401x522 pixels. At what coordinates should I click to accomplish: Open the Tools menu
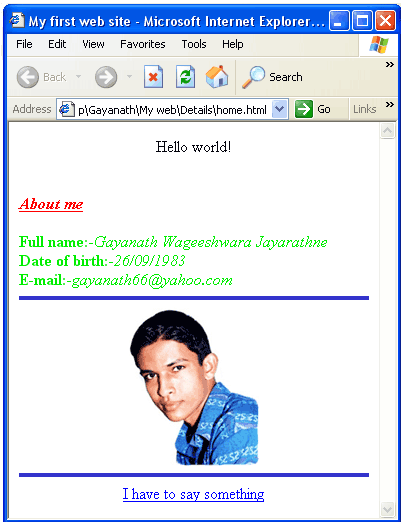[x=194, y=44]
